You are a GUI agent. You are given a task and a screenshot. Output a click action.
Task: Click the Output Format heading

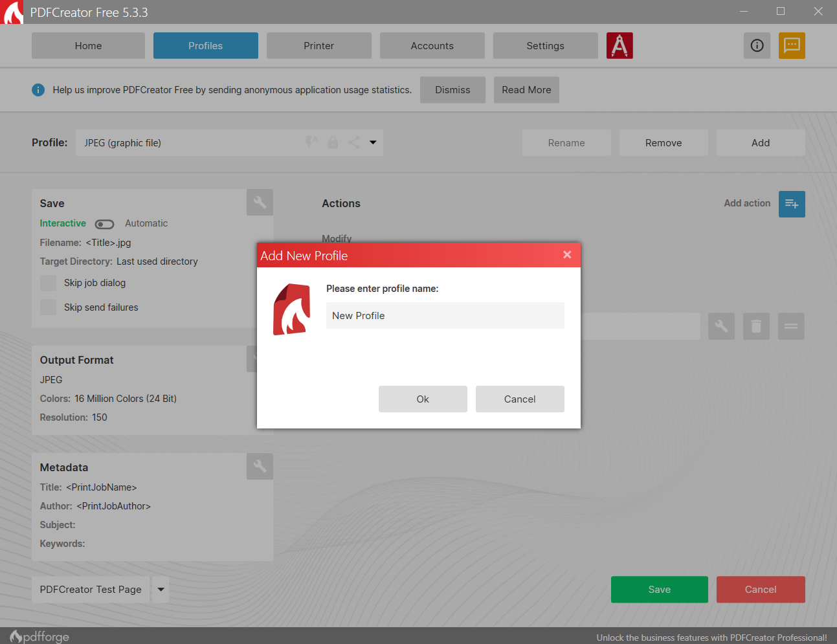coord(76,360)
